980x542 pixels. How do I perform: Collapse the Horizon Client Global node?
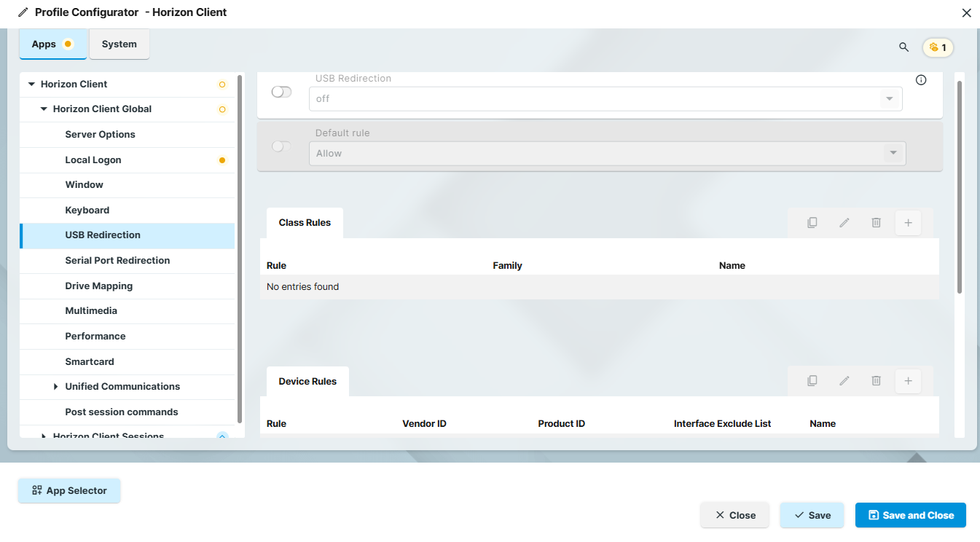(44, 109)
